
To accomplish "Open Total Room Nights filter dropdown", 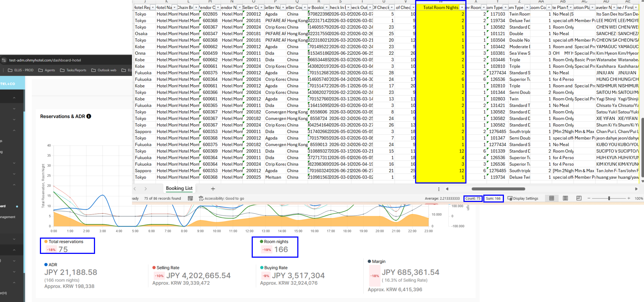I will pyautogui.click(x=462, y=8).
